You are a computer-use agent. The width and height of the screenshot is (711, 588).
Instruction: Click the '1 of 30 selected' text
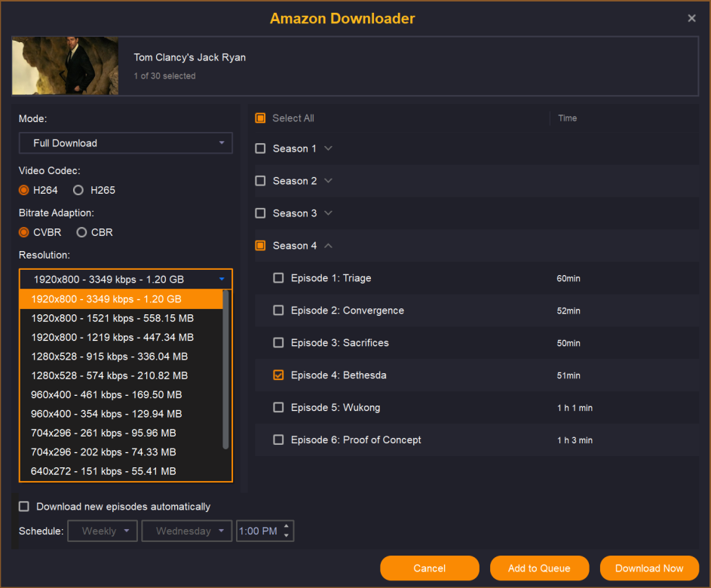(x=164, y=76)
